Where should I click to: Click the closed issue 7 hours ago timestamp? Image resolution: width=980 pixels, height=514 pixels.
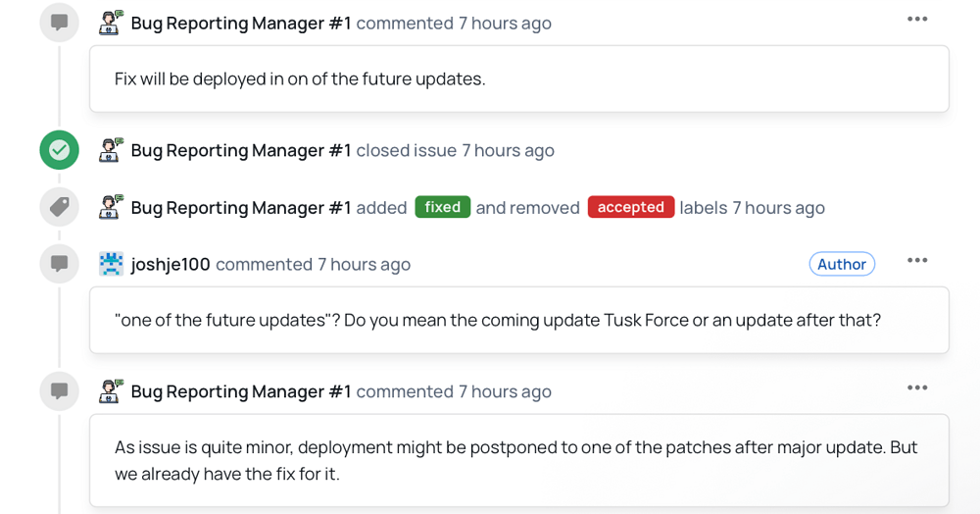[x=508, y=151]
